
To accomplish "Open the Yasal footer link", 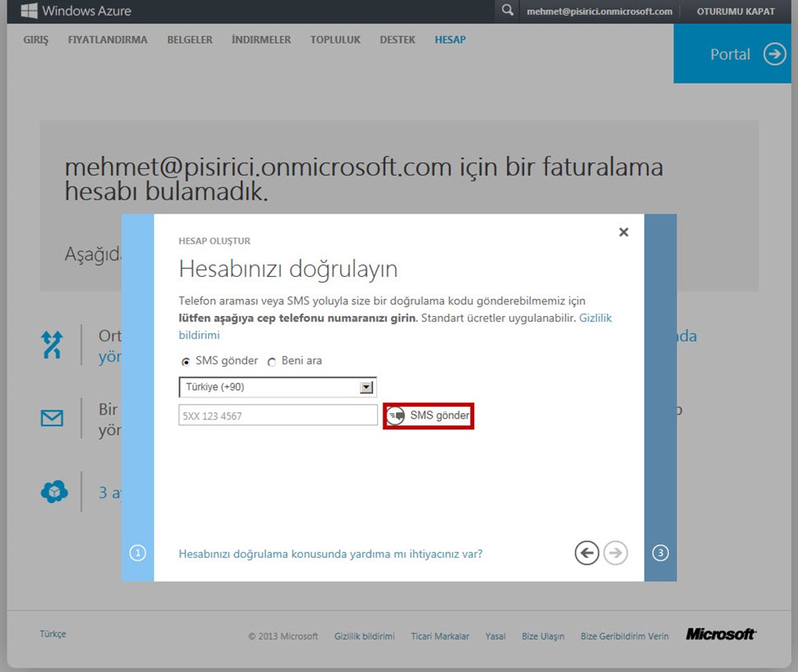I will point(495,636).
